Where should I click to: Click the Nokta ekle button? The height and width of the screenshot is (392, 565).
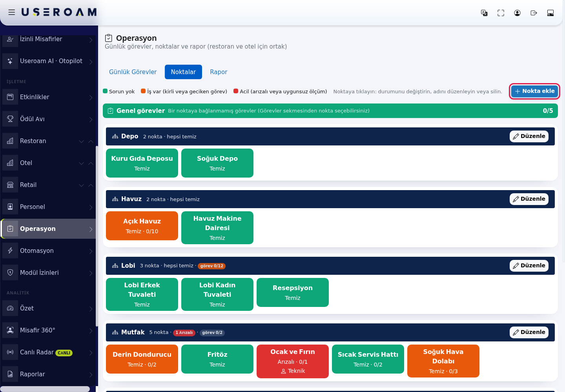pos(534,91)
